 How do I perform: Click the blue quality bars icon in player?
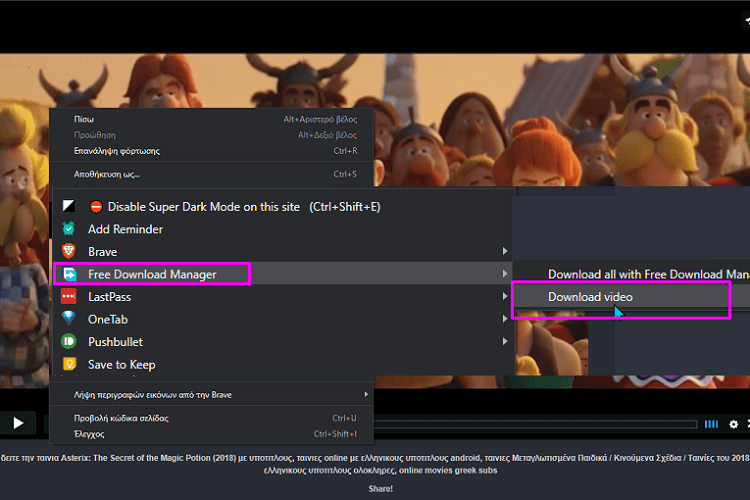coord(711,424)
